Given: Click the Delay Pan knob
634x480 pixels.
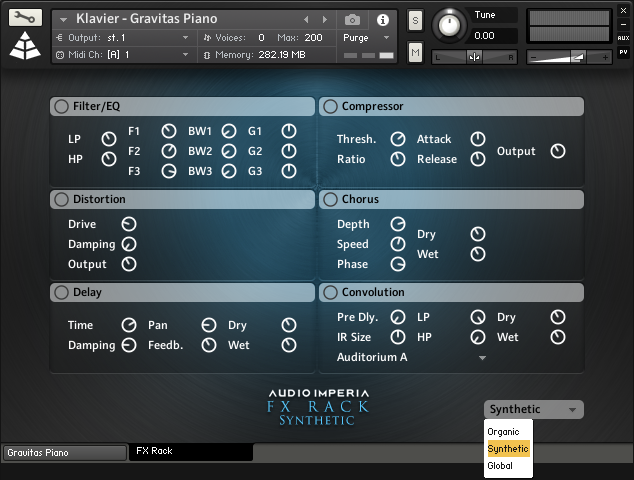Looking at the screenshot, I should point(209,325).
